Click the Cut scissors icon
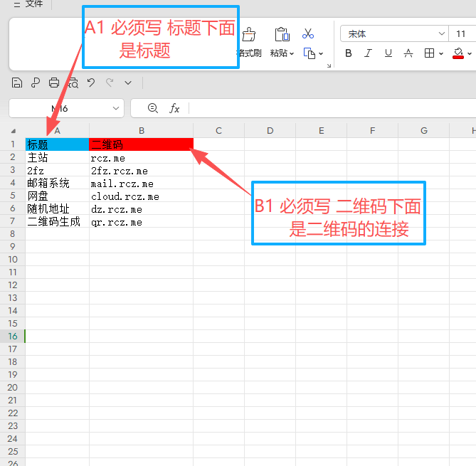This screenshot has width=476, height=466. point(308,33)
